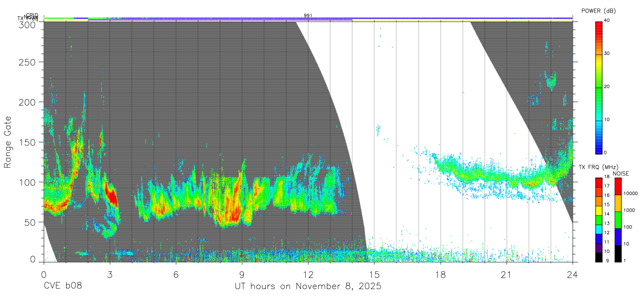Click the 14 label of TX FRQ legend
The width and height of the screenshot is (644, 297).
[x=607, y=214]
